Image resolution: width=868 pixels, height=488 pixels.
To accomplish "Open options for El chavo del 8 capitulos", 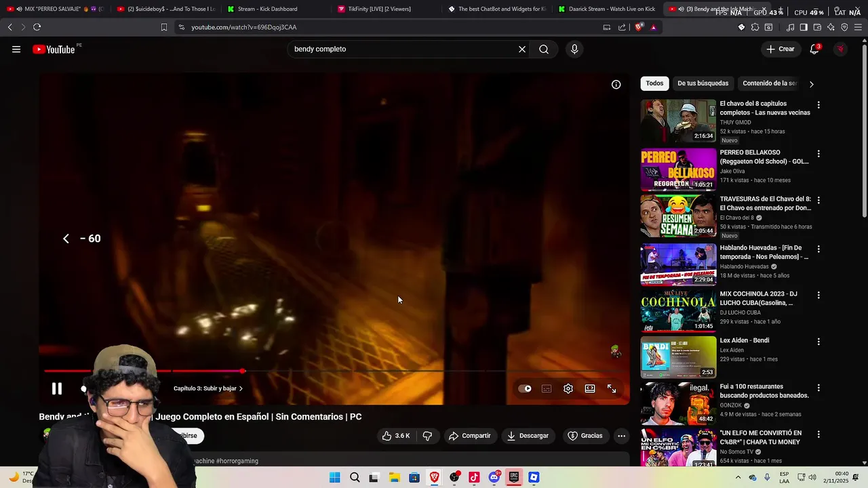I will tap(818, 105).
